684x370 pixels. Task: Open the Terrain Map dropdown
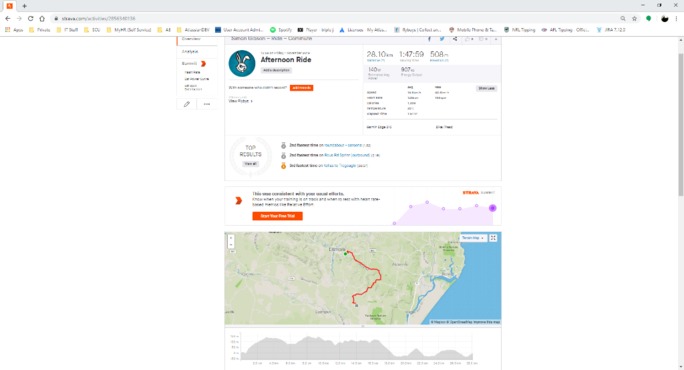tap(472, 238)
